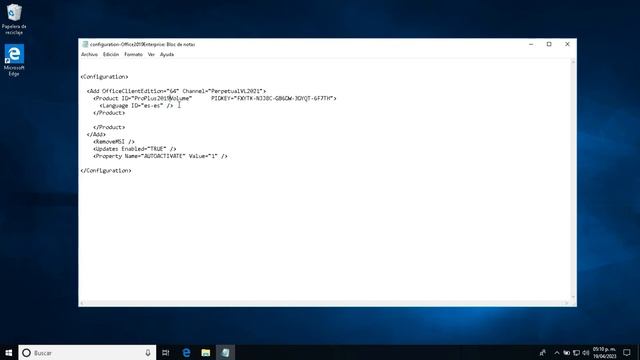Minimize the Notepad window
Viewport: 640px width, 360px height.
[531, 44]
